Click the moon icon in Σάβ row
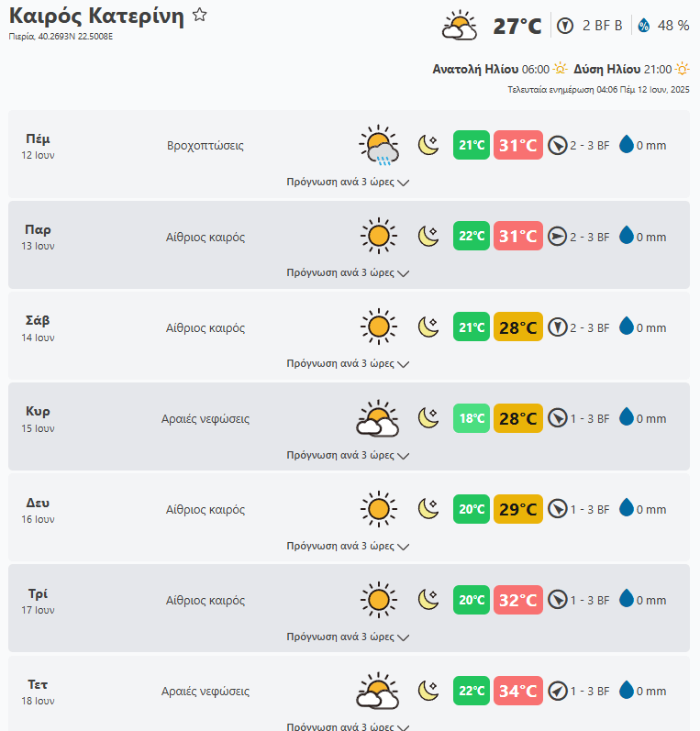The width and height of the screenshot is (700, 731). [428, 327]
